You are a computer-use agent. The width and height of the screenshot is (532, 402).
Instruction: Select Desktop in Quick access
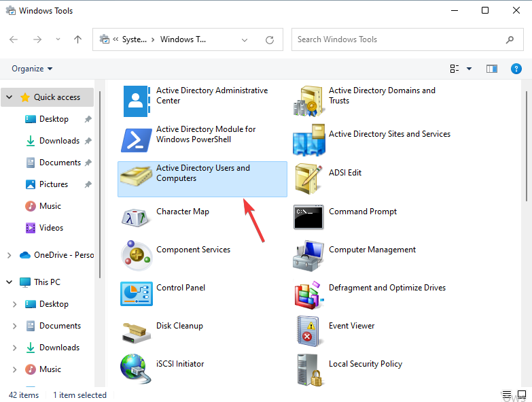tap(54, 119)
